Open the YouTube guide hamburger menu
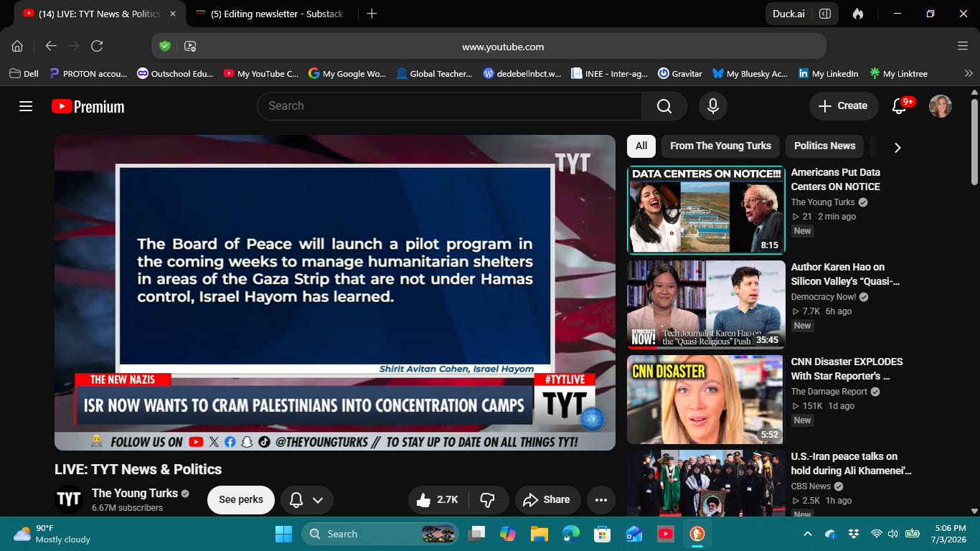The height and width of the screenshot is (551, 980). [x=26, y=106]
